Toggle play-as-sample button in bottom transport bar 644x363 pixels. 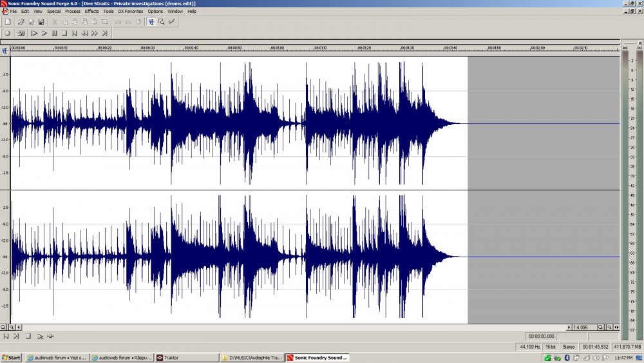tap(40, 337)
